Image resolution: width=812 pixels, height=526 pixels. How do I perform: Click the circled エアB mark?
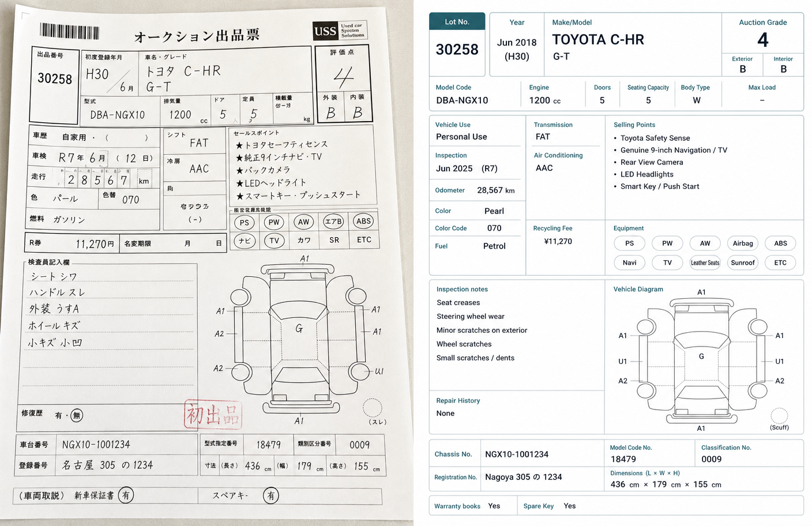click(x=333, y=221)
